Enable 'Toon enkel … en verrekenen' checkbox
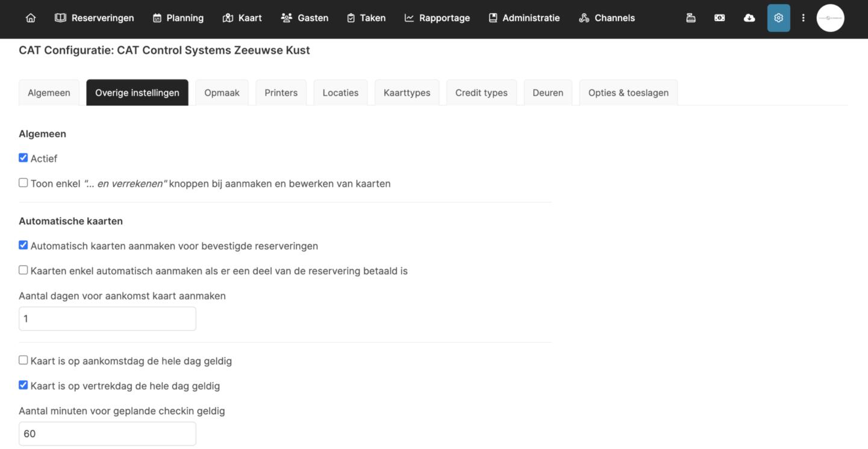The height and width of the screenshot is (449, 868). point(23,183)
